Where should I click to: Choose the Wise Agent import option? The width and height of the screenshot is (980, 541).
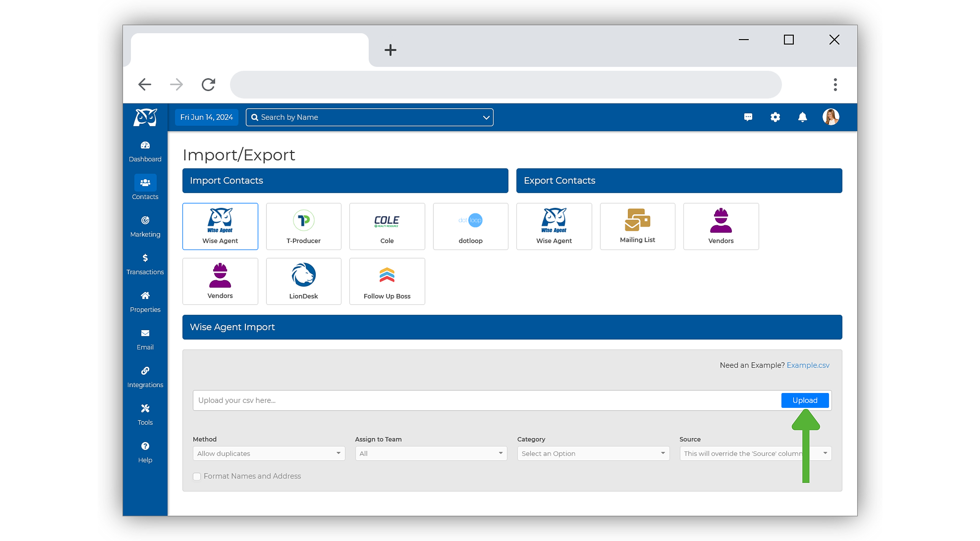click(x=220, y=226)
